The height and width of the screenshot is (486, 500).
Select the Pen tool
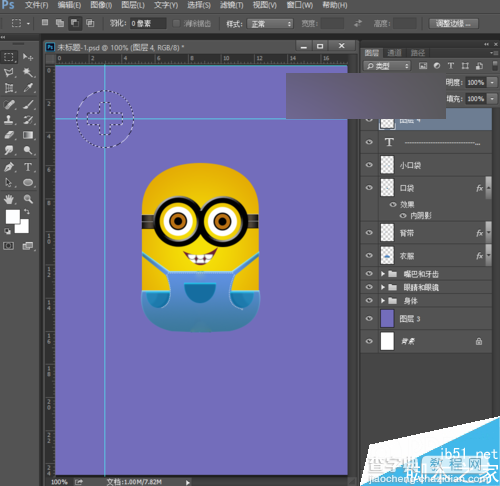(x=9, y=166)
